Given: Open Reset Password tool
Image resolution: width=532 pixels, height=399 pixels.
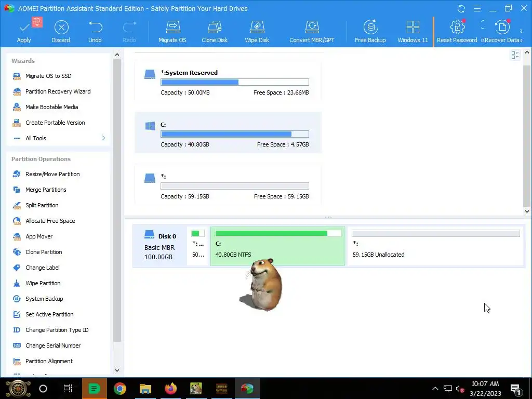Looking at the screenshot, I should (457, 32).
